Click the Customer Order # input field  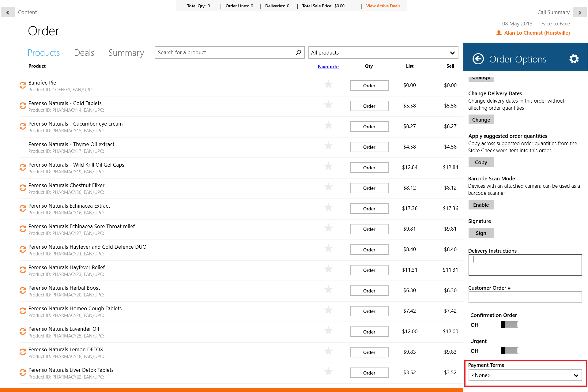(x=525, y=297)
